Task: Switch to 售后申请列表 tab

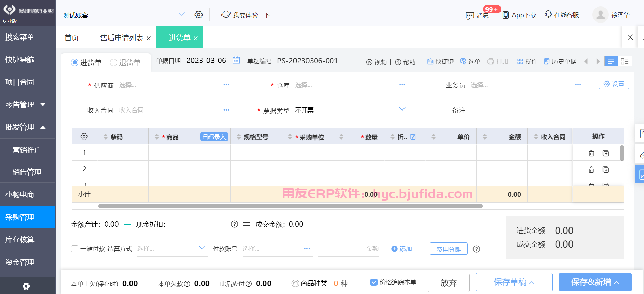Action: click(122, 38)
